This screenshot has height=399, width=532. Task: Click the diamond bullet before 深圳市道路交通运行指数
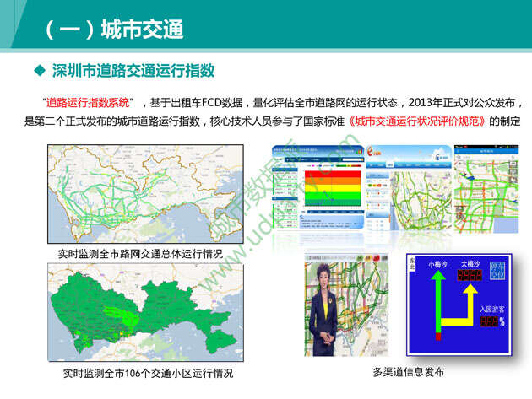pos(37,69)
